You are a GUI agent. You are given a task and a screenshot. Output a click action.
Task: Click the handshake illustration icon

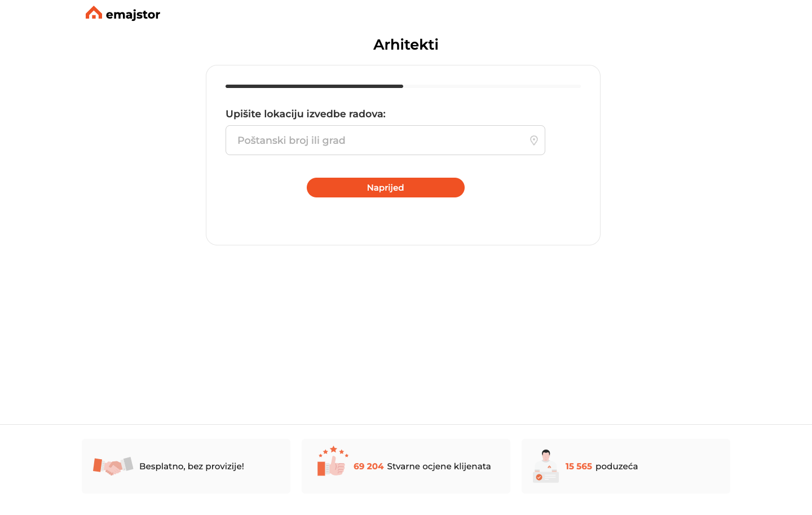click(113, 466)
